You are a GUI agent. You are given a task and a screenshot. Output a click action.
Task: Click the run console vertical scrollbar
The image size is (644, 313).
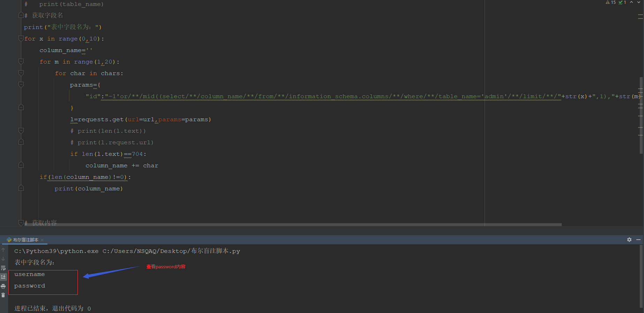[x=641, y=276]
